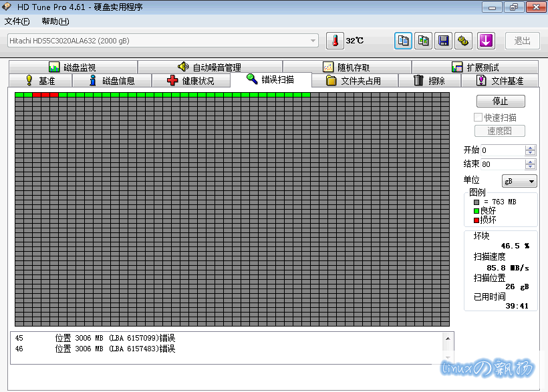Switch to the 健康状况 tab
Screen dimensions: 548x392
(x=191, y=80)
